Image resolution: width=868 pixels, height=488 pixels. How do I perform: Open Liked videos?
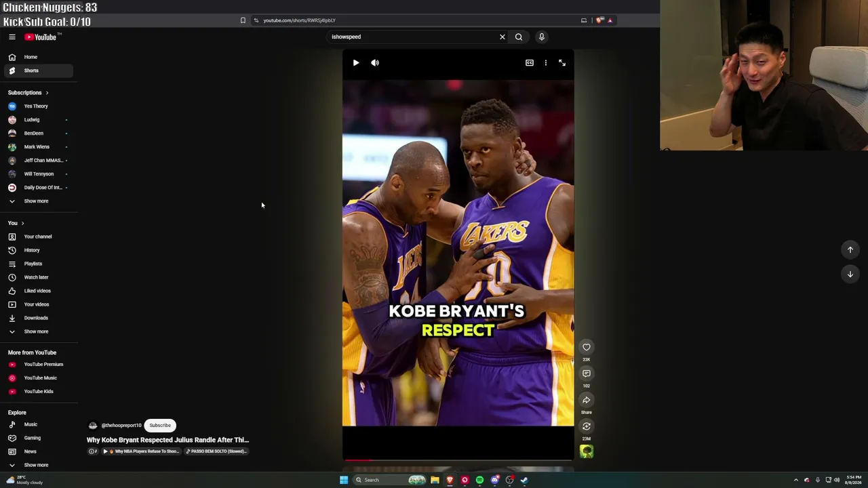[39, 291]
